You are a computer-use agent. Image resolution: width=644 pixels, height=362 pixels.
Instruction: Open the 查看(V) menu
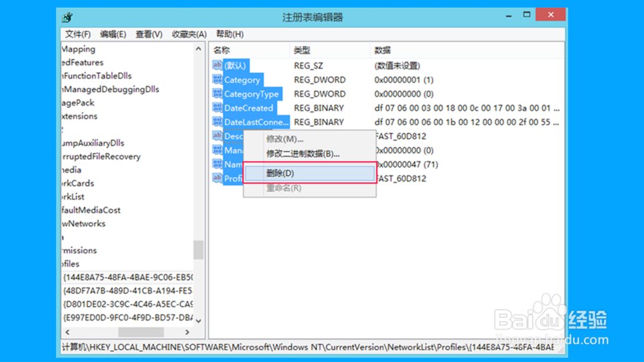point(149,34)
